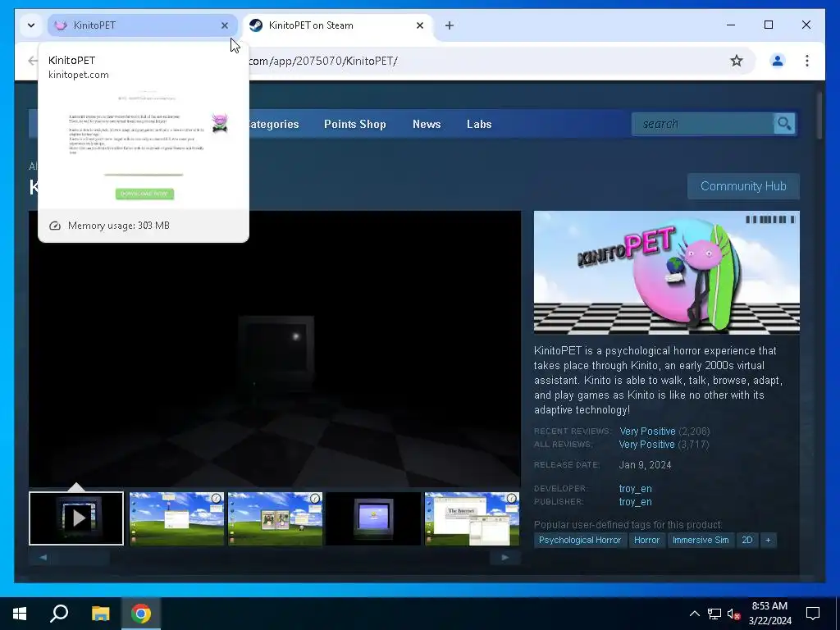
Task: Click the network tray icon
Action: (x=714, y=614)
